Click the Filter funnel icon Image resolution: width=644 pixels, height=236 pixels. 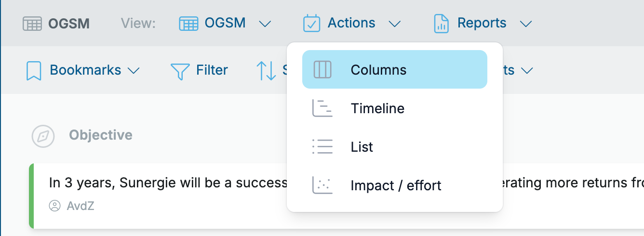180,71
